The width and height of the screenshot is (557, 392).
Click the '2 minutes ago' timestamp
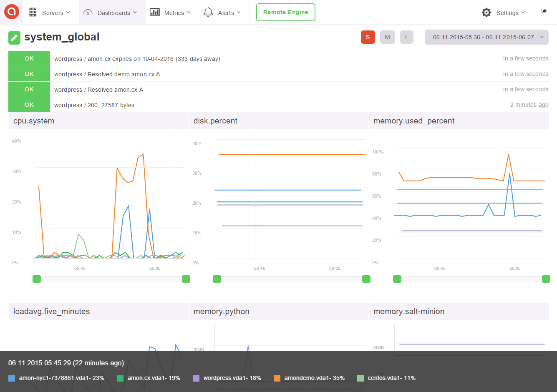[529, 105]
